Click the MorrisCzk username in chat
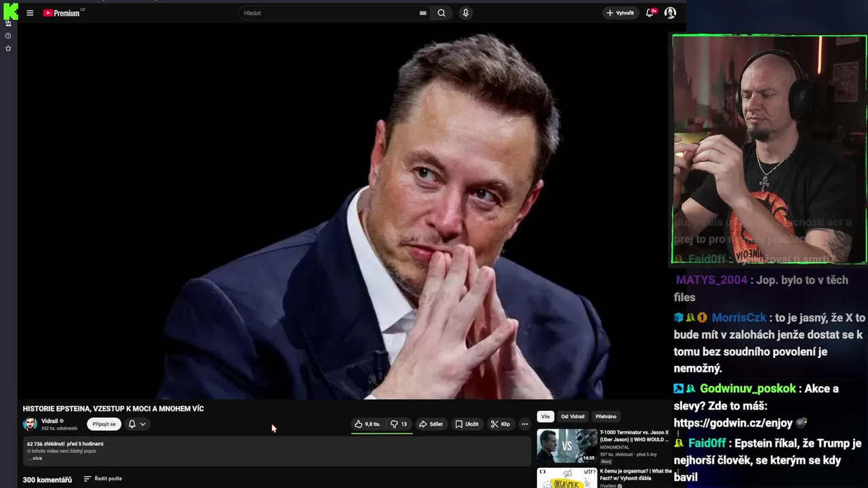The image size is (868, 488). tap(739, 318)
